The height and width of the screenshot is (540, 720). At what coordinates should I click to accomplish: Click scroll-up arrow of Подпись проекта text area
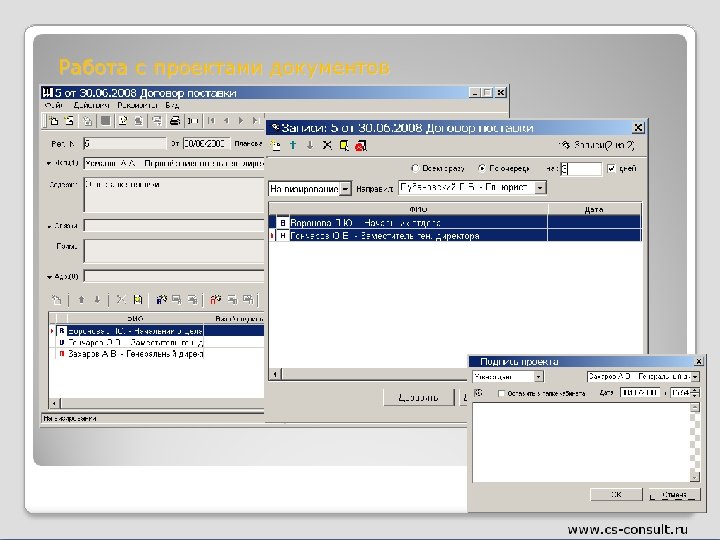pos(695,408)
